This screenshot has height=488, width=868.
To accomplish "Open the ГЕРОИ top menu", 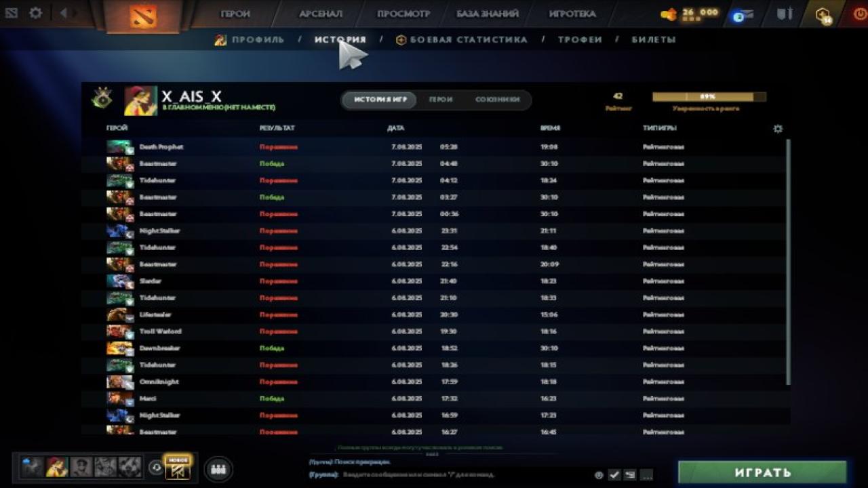I will click(235, 14).
